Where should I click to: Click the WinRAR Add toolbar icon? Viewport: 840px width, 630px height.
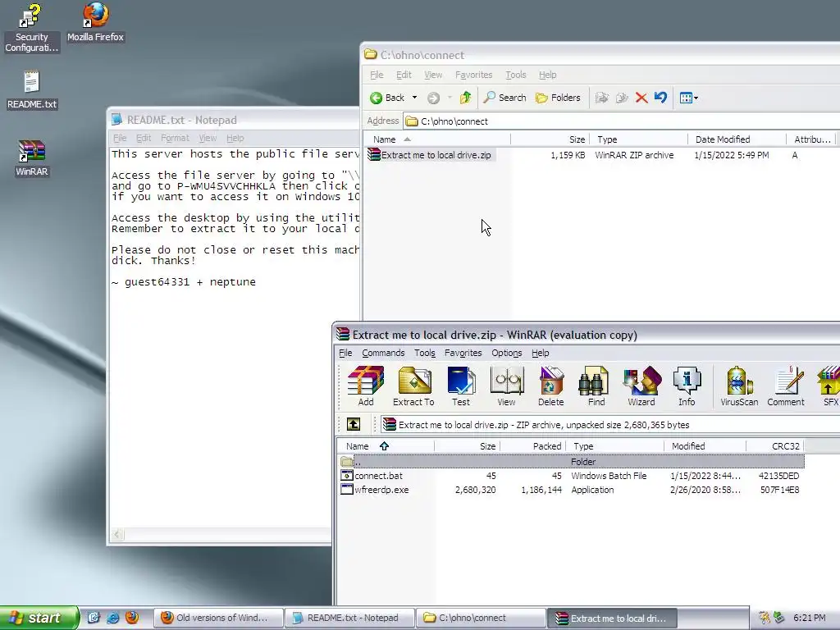pos(366,386)
